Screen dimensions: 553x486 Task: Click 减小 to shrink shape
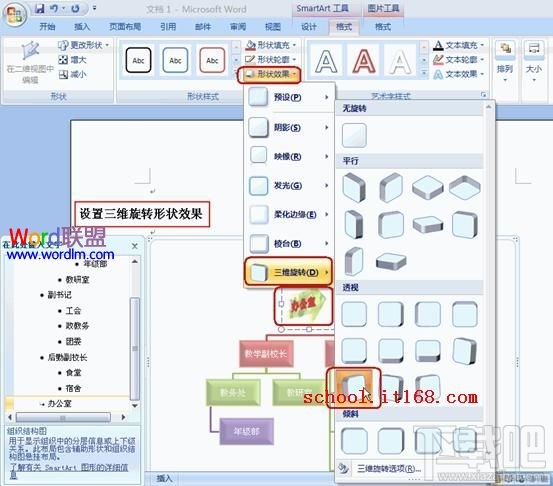click(x=73, y=74)
